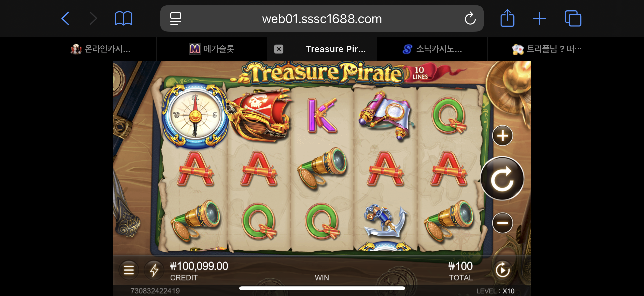Screen dimensions: 644x296
Task: Go back with Safari's back arrow
Action: pyautogui.click(x=65, y=18)
